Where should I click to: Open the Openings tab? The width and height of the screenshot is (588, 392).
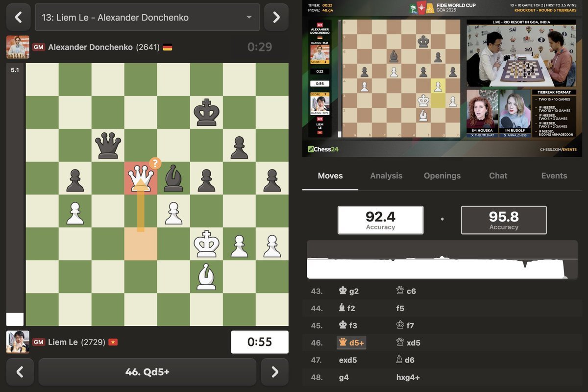[x=442, y=176]
